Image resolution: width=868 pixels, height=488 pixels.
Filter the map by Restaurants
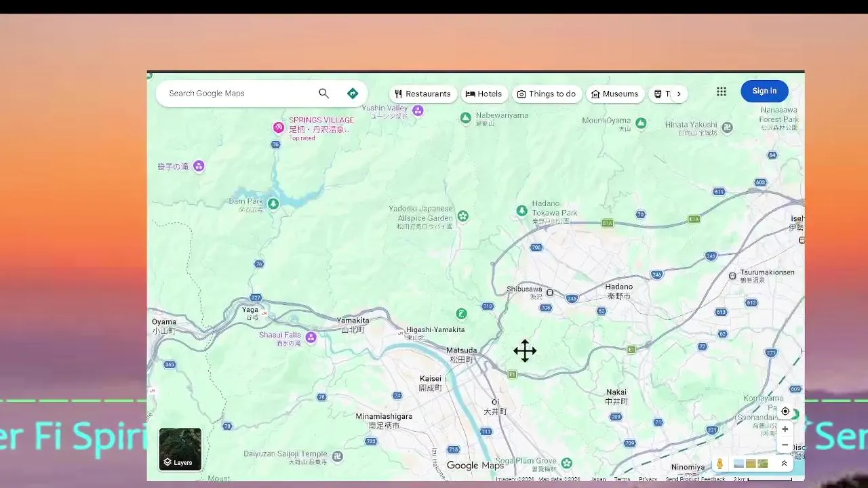pos(422,94)
